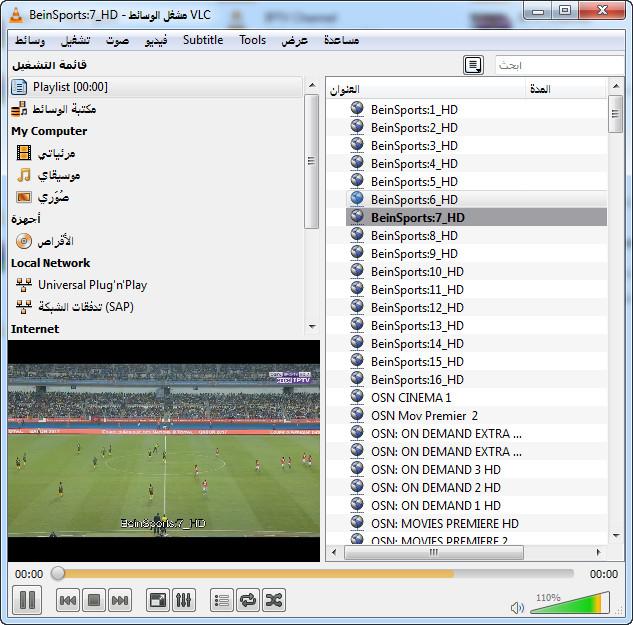Viewport: 633px width, 625px height.
Task: Select OSN CINEMA 1 channel
Action: (x=411, y=398)
